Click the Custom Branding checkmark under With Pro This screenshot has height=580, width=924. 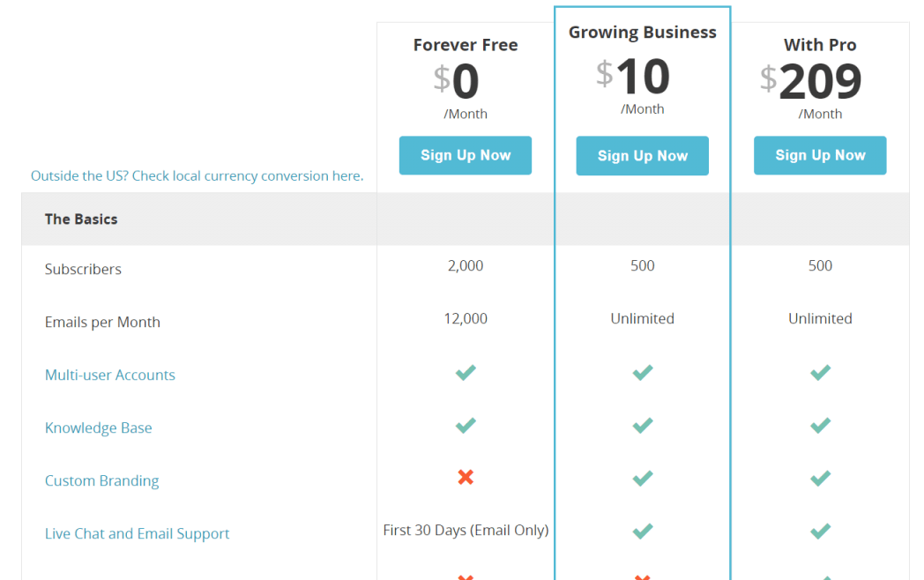click(820, 478)
